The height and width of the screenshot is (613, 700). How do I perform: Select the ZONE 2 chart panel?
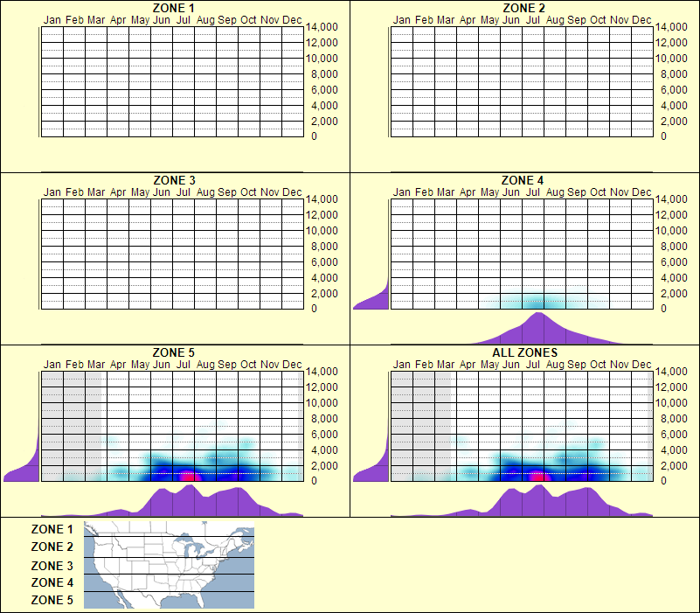pyautogui.click(x=520, y=79)
